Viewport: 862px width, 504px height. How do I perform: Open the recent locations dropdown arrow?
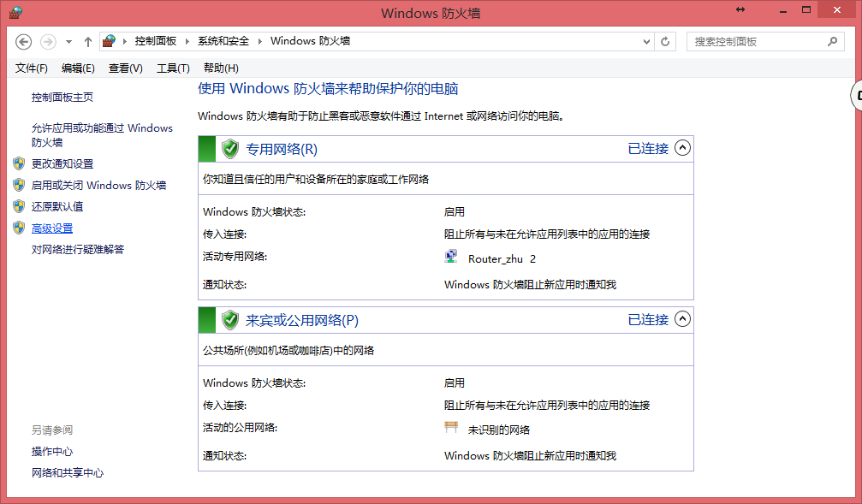[x=68, y=42]
